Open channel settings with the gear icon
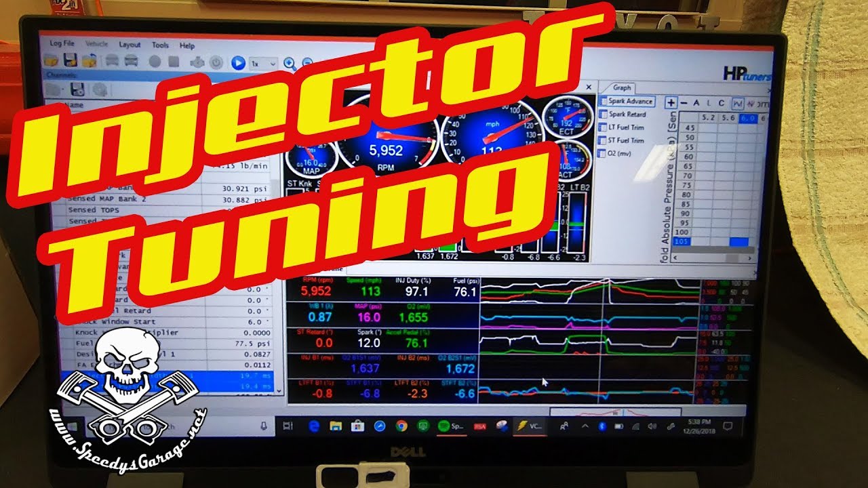 (x=99, y=89)
